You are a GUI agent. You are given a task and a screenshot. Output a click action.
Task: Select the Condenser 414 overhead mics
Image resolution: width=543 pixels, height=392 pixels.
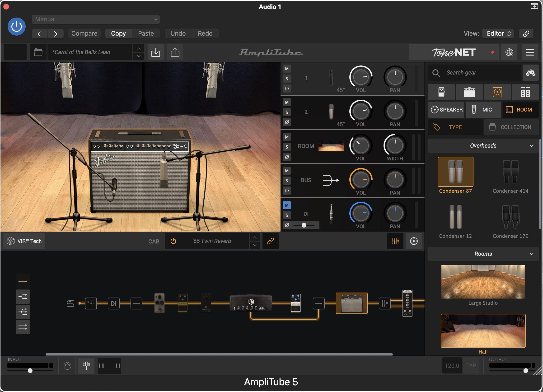click(x=510, y=172)
